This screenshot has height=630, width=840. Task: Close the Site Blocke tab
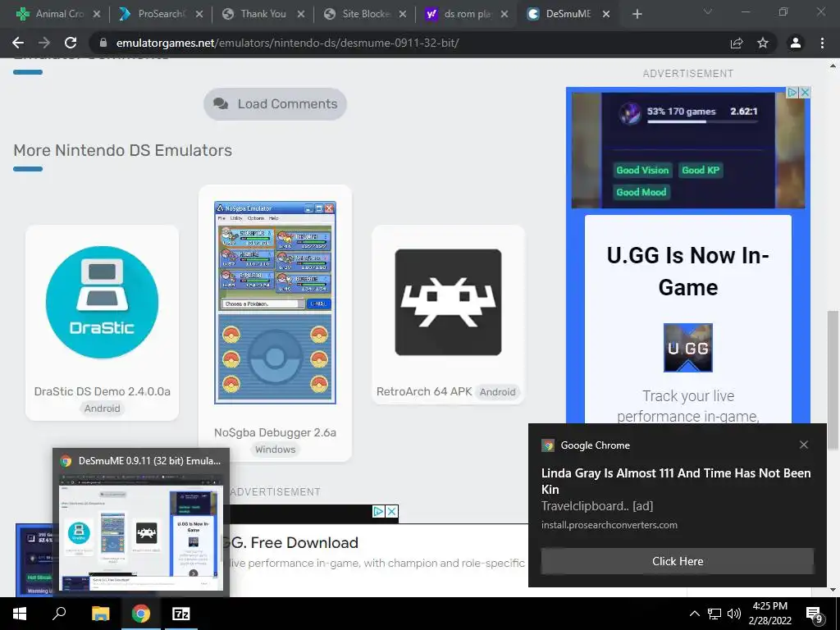click(402, 15)
